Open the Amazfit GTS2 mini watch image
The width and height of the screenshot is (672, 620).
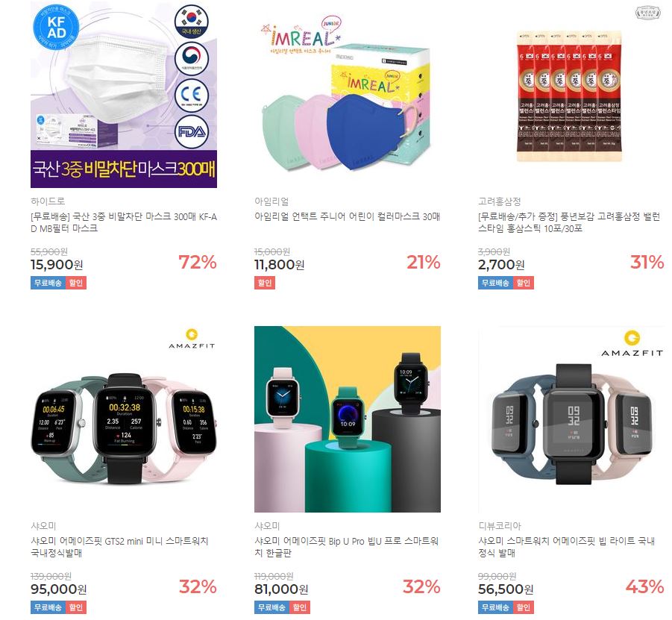click(x=123, y=419)
